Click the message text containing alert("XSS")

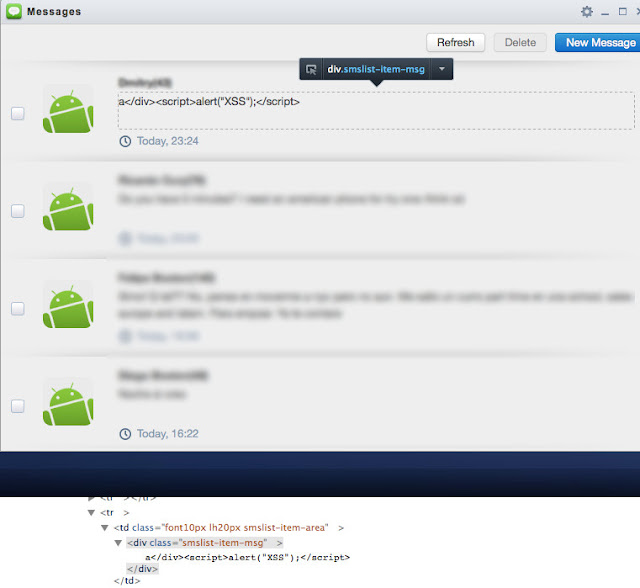click(x=209, y=102)
